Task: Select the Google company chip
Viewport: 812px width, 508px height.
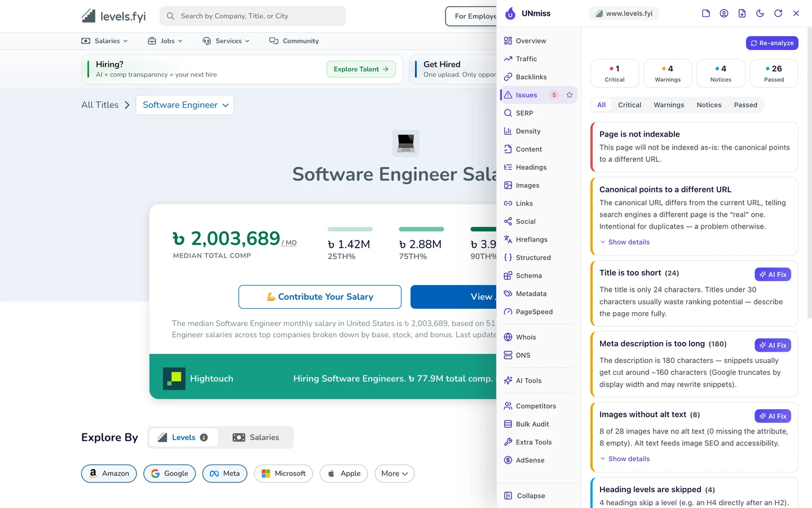Action: point(170,474)
